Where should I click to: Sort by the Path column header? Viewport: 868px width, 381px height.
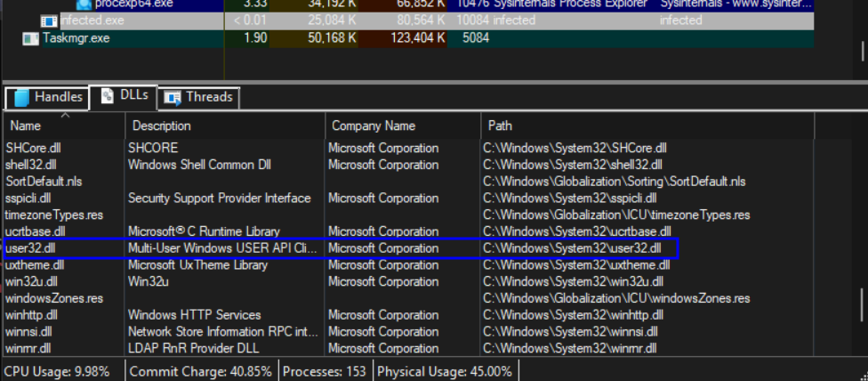pyautogui.click(x=647, y=126)
